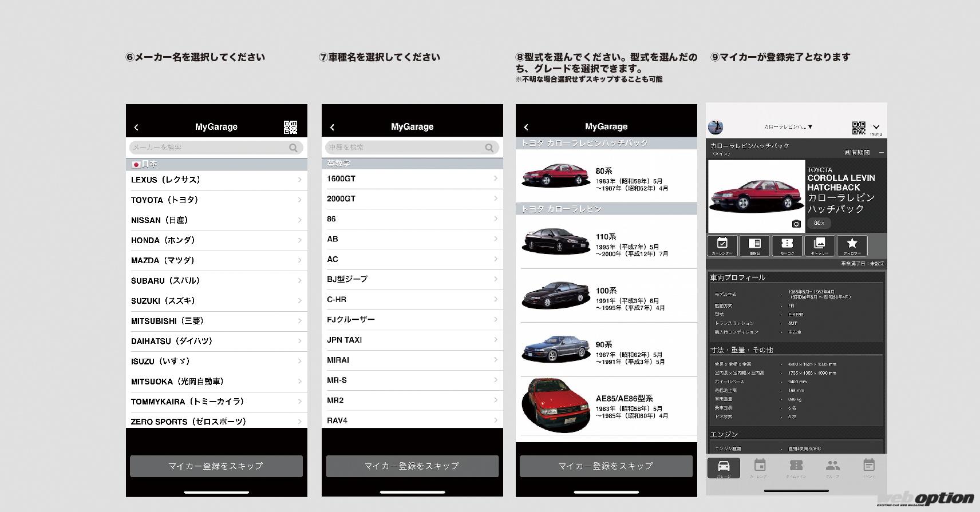Open the ギャラリー gallery icon
980x512 pixels.
pyautogui.click(x=819, y=245)
